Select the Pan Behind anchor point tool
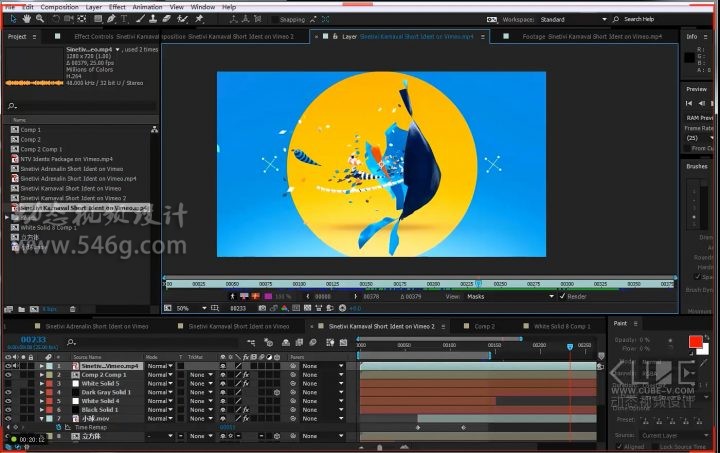 pos(82,19)
